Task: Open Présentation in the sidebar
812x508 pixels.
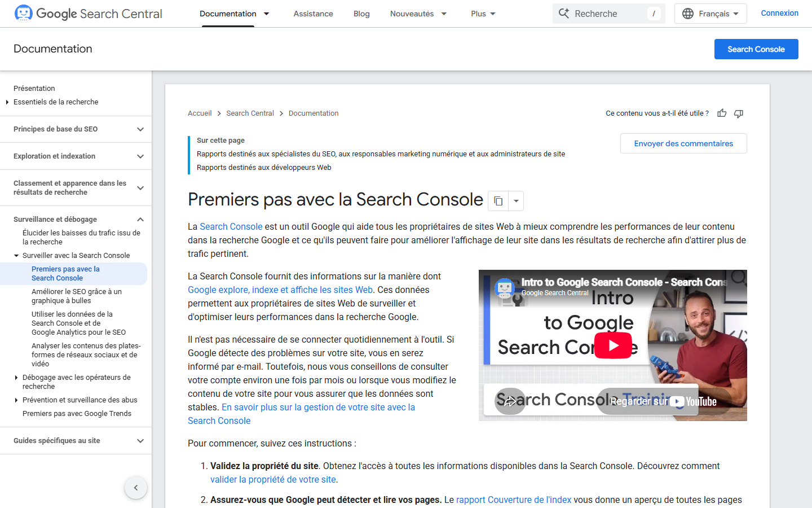Action: (x=34, y=88)
